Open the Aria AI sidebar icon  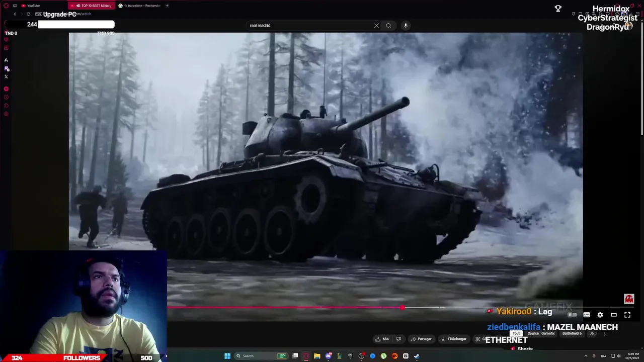click(6, 60)
